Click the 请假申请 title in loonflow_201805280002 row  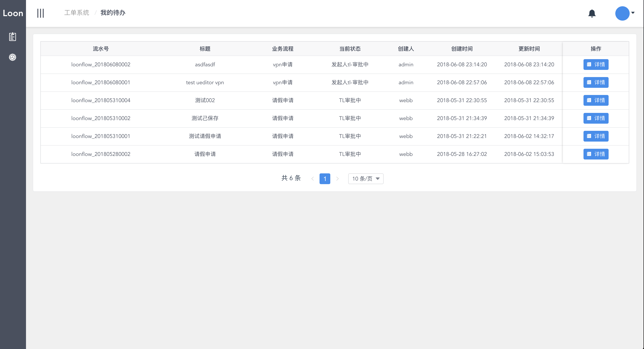click(x=205, y=154)
